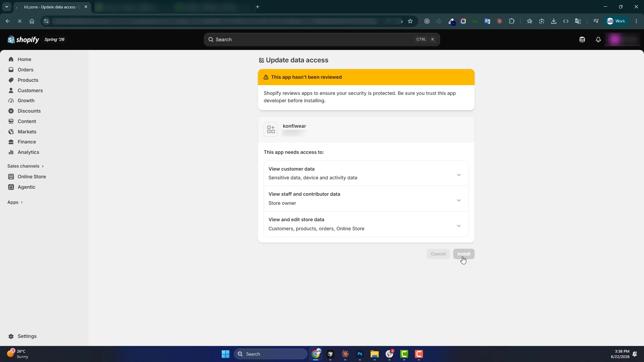The height and width of the screenshot is (362, 644).
Task: Open File Explorer from taskbar
Action: 375,354
